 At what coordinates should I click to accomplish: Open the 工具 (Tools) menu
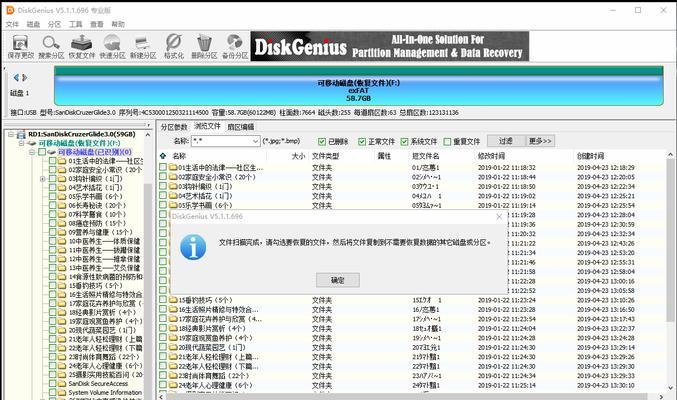pos(76,24)
